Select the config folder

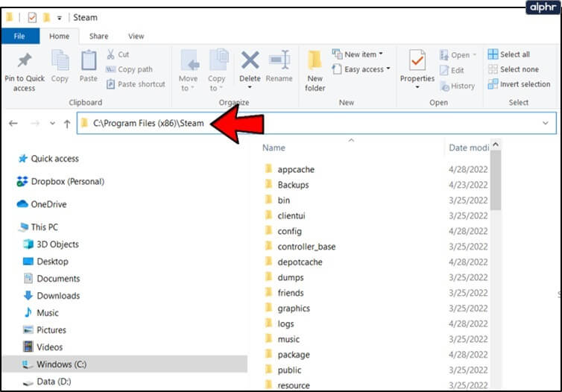tap(283, 231)
